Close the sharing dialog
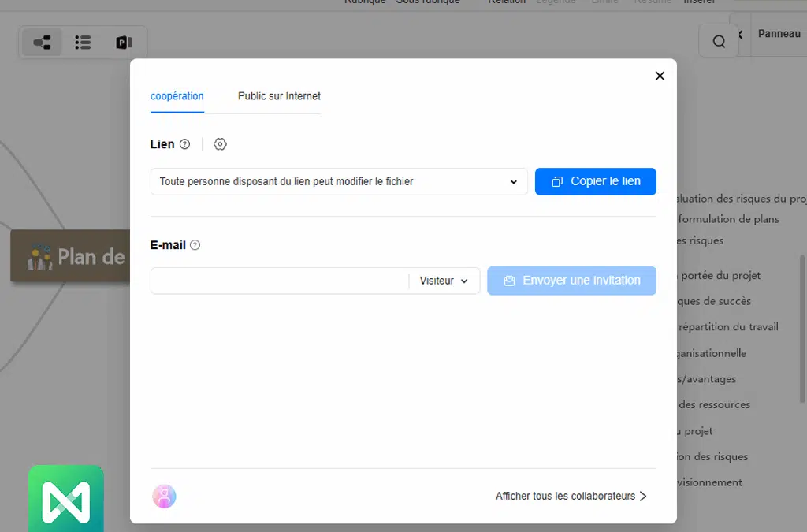This screenshot has height=532, width=807. 660,76
